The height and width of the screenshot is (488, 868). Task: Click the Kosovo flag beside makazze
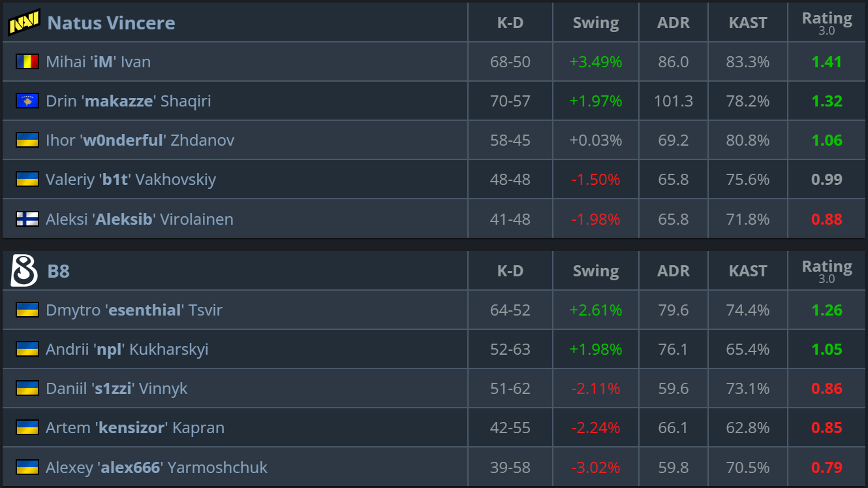[x=27, y=101]
